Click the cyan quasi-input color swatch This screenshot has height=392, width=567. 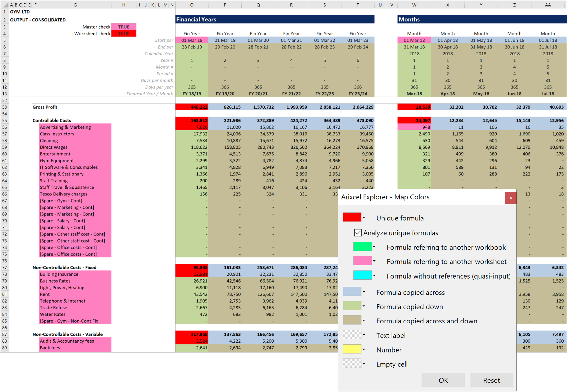click(x=362, y=275)
